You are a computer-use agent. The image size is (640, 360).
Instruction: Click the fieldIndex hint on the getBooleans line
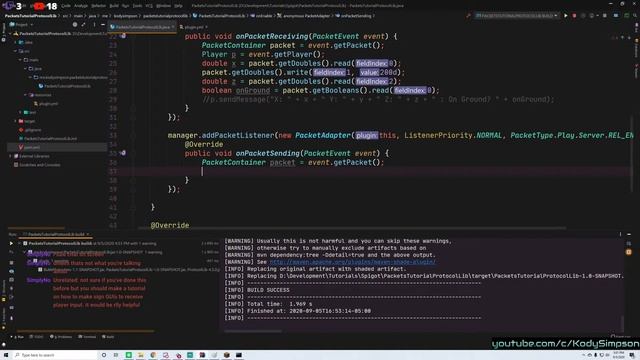tap(410, 91)
